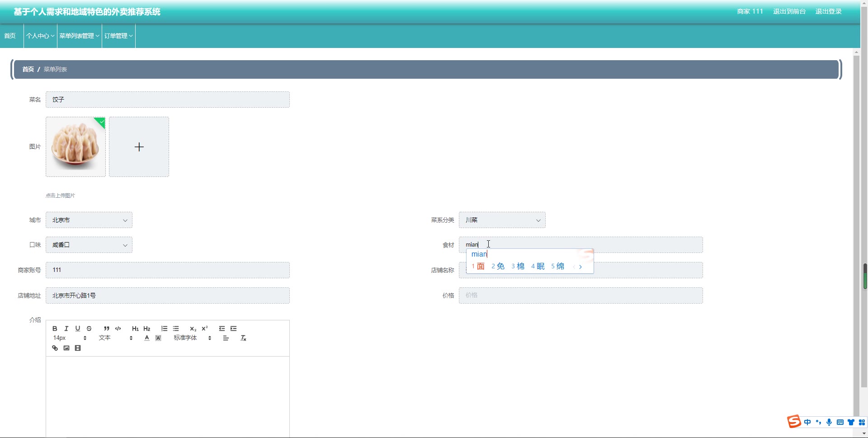Insert a video into the editor

point(78,348)
